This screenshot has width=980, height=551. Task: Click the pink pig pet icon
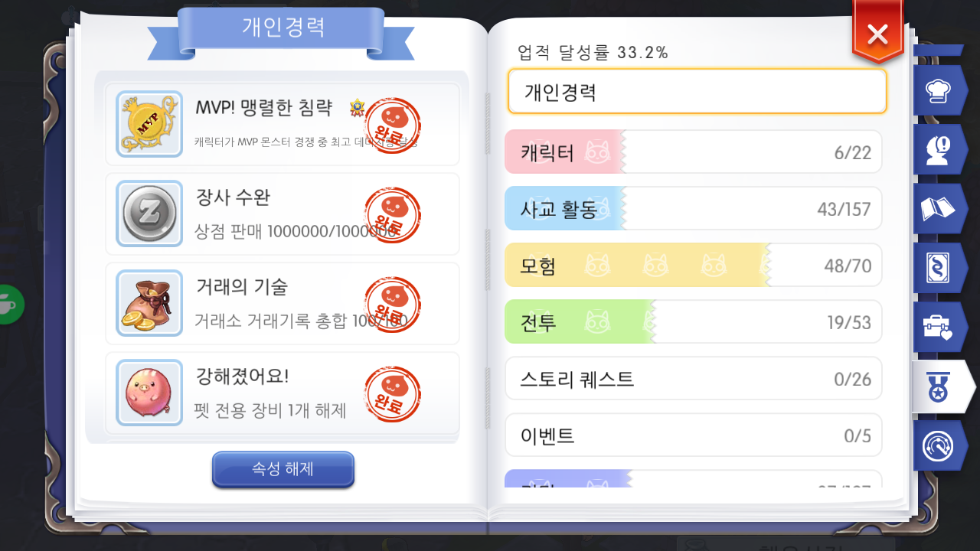pos(149,393)
